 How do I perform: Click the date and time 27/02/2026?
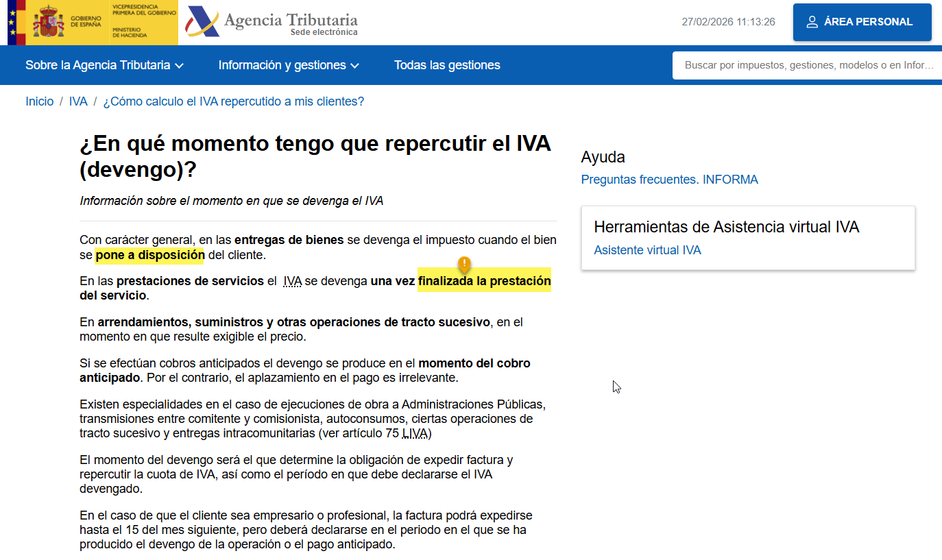click(x=728, y=22)
